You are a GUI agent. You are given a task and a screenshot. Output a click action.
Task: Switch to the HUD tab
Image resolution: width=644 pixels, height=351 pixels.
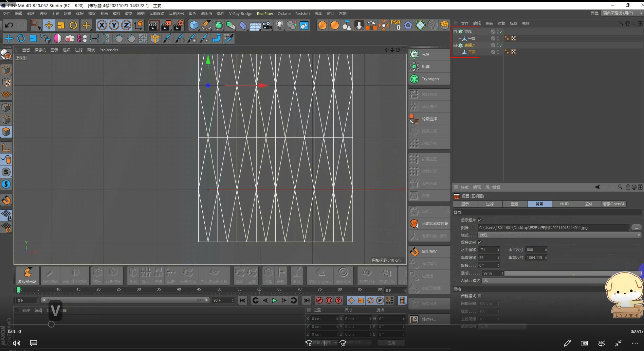(564, 204)
